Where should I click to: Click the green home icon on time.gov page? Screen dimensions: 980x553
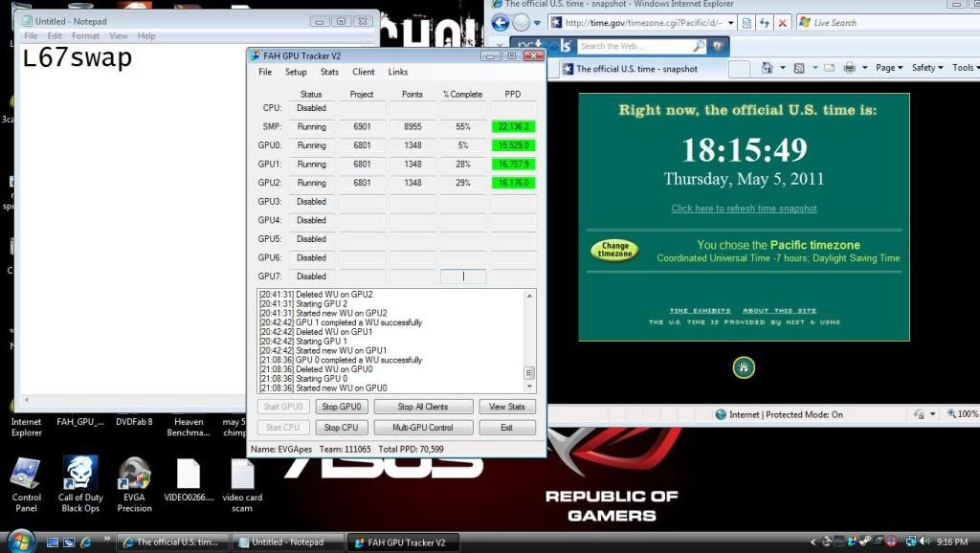(744, 367)
